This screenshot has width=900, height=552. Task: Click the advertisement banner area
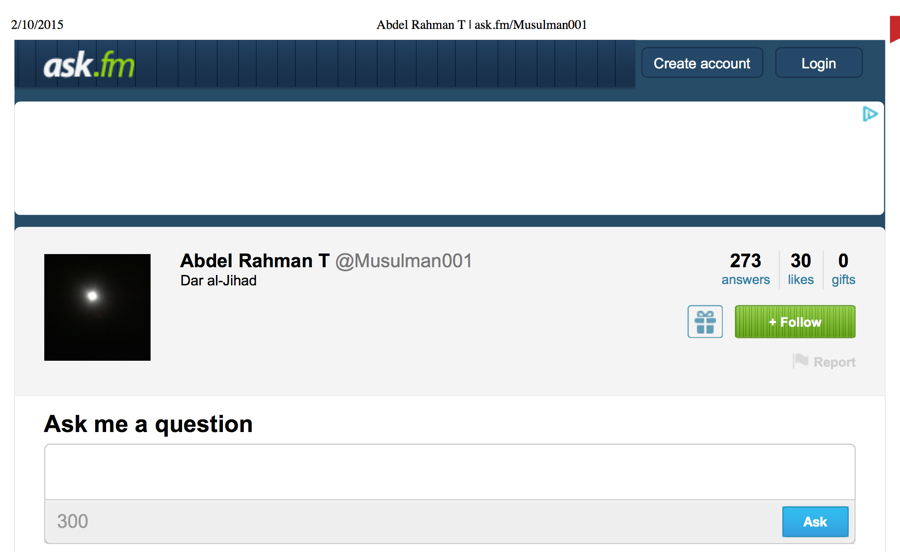click(449, 158)
